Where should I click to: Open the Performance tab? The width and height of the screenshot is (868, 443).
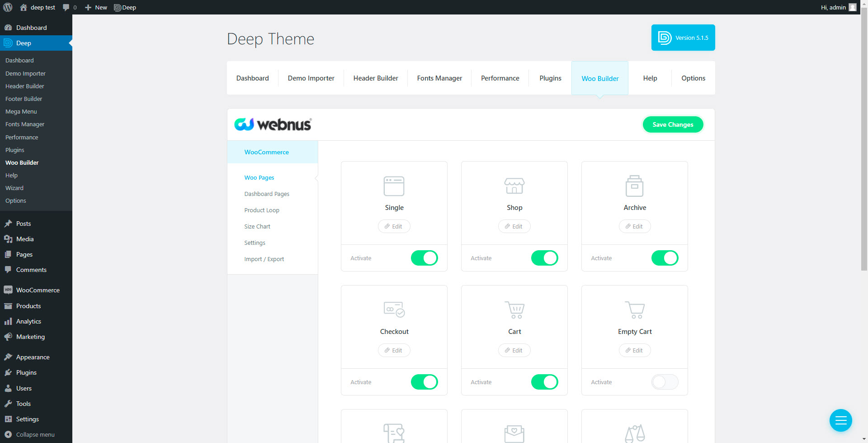point(500,78)
